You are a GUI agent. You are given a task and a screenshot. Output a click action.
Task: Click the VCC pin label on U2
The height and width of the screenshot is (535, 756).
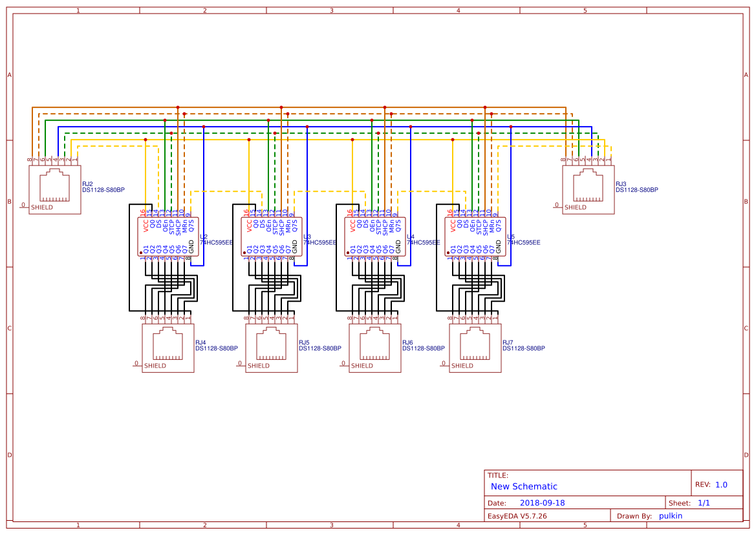(x=146, y=226)
